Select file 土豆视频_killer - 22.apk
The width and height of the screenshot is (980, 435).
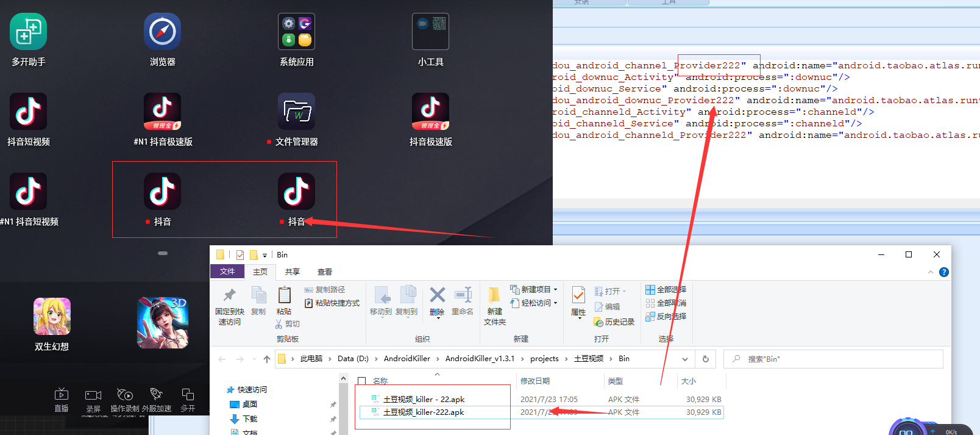(424, 400)
